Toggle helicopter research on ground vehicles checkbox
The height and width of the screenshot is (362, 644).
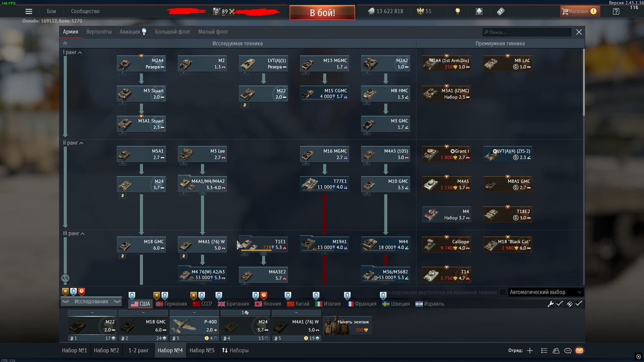click(503, 292)
